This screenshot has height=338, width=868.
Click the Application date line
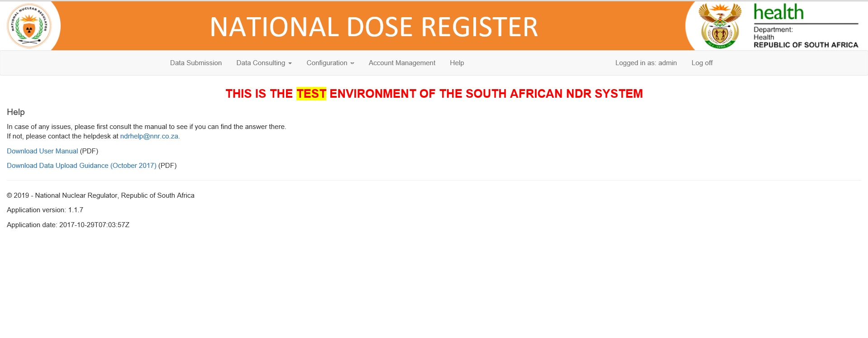pos(68,225)
